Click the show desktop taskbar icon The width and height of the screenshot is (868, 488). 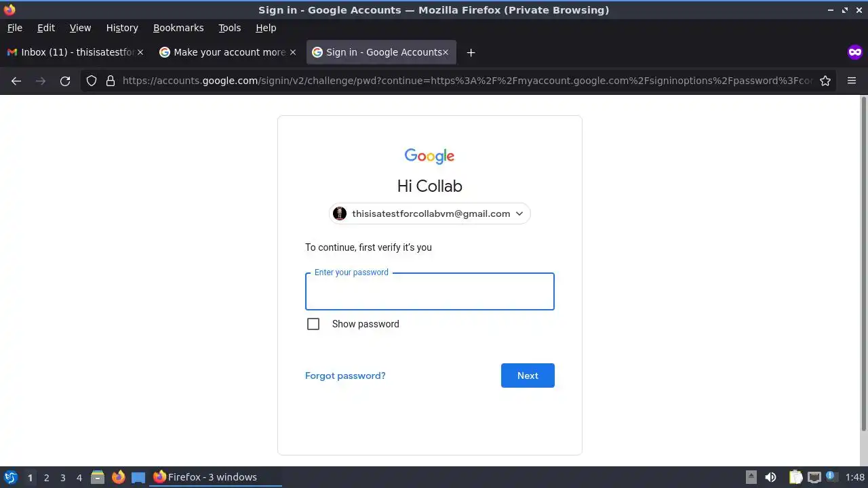click(x=138, y=477)
